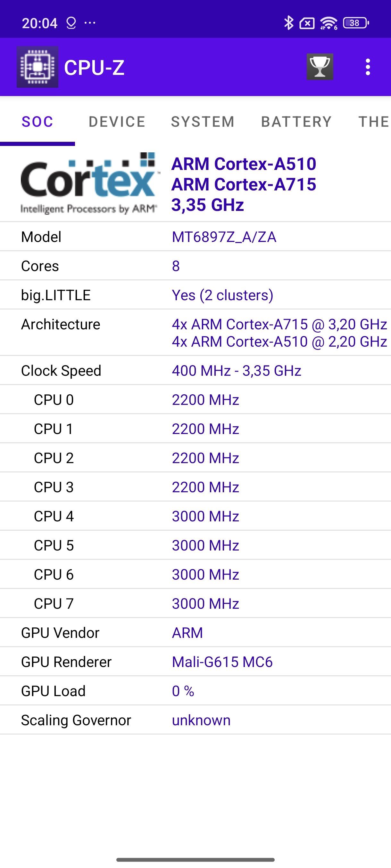This screenshot has height=868, width=391.
Task: Tap the Bluetooth status bar icon
Action: coord(288,23)
